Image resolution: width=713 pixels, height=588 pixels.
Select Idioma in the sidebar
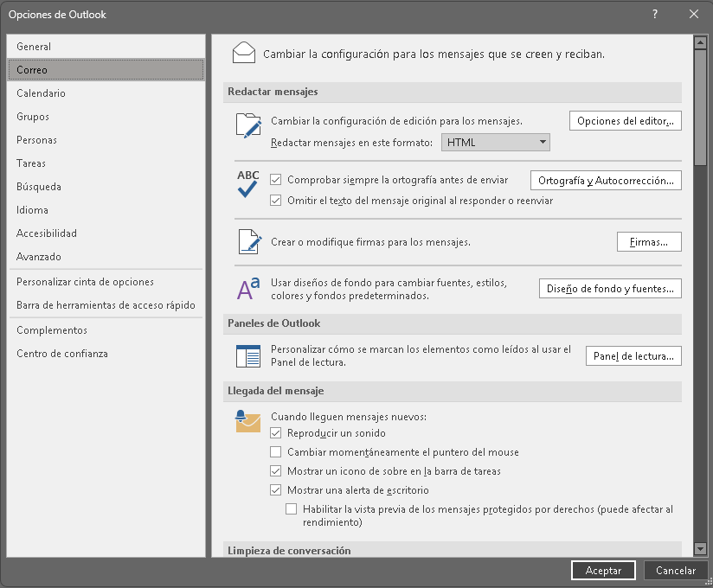click(x=106, y=210)
